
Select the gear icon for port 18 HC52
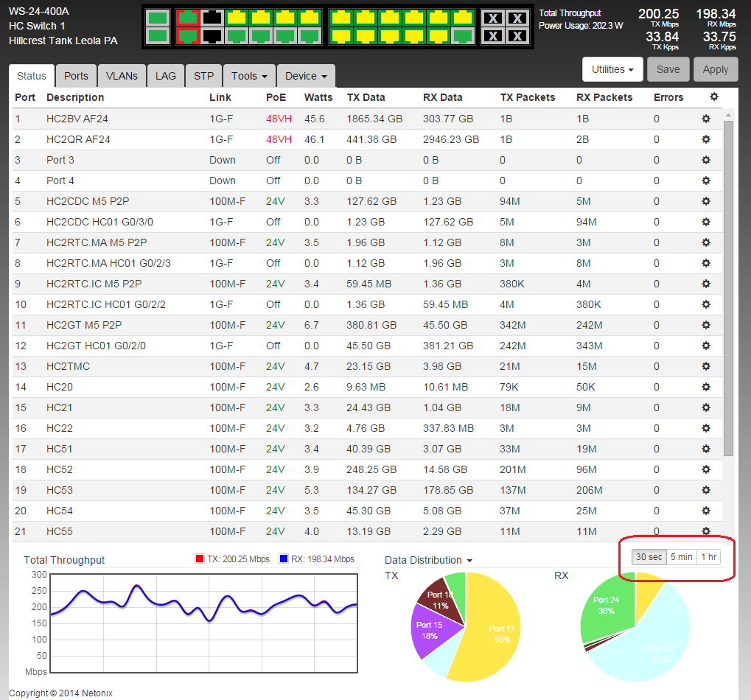click(706, 469)
